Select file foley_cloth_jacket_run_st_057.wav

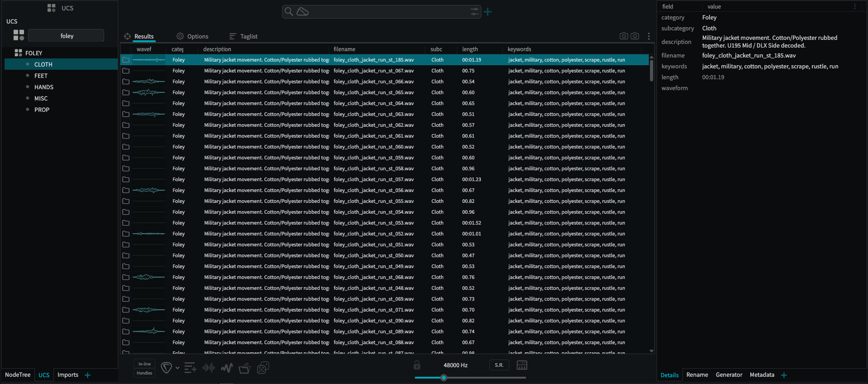(x=374, y=179)
